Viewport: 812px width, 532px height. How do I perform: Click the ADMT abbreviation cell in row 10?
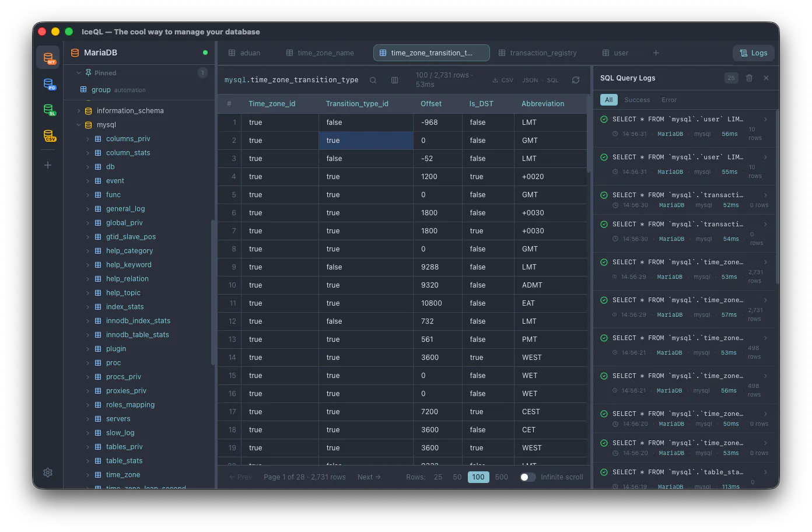click(551, 285)
